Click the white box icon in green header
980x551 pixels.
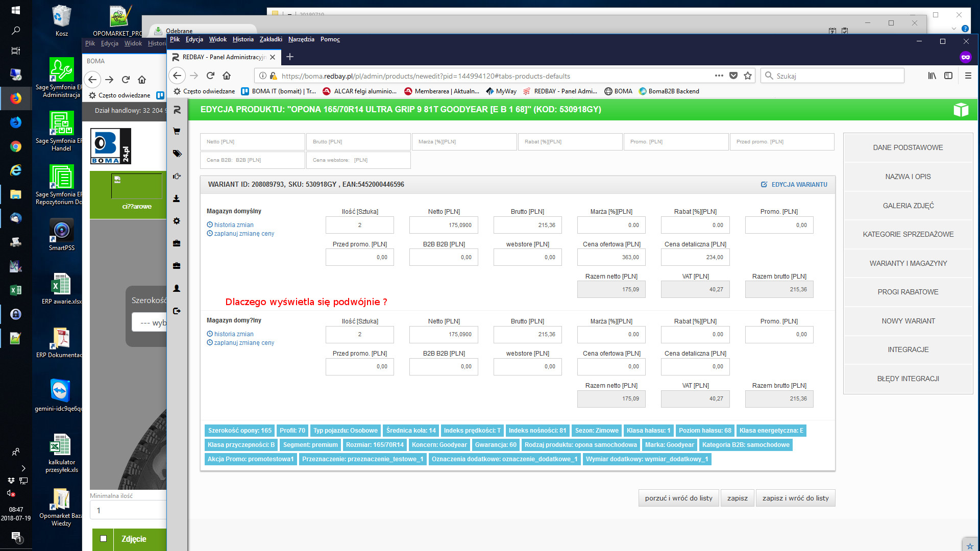961,110
